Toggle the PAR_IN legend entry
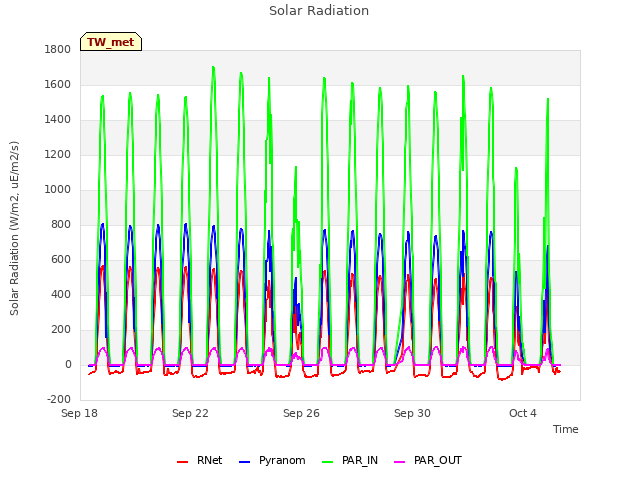The image size is (640, 480). tap(350, 460)
